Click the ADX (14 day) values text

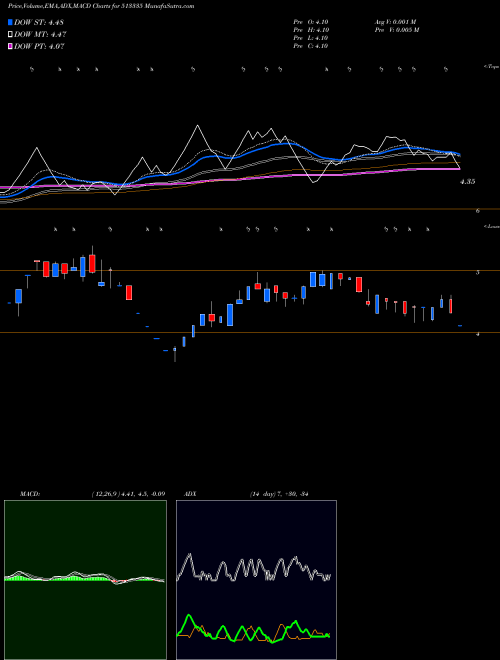(x=279, y=494)
